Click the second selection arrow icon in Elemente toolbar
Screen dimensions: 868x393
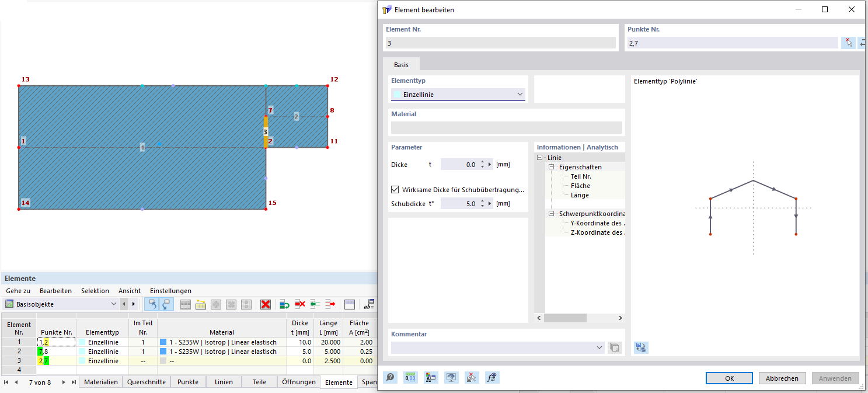(166, 304)
